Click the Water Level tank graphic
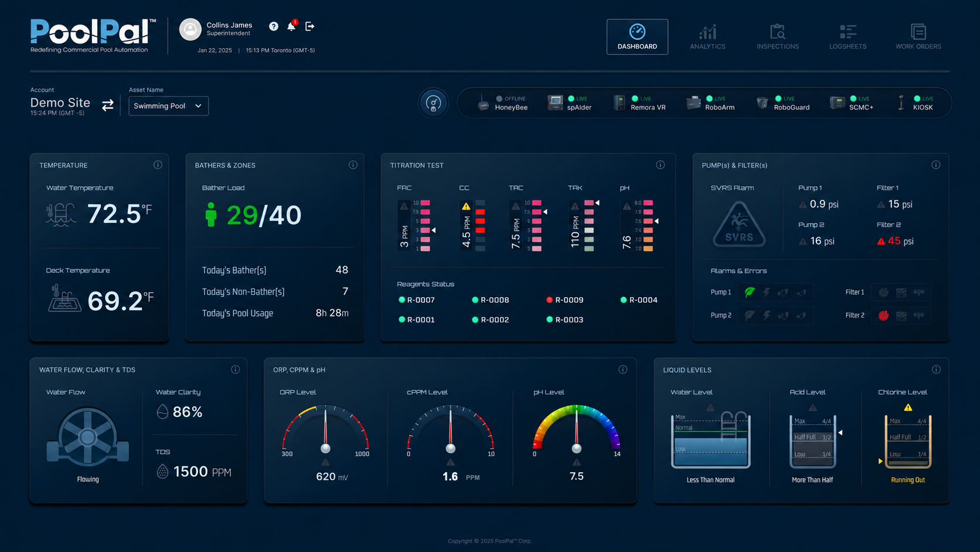Screen dimensions: 980x552 pos(710,440)
